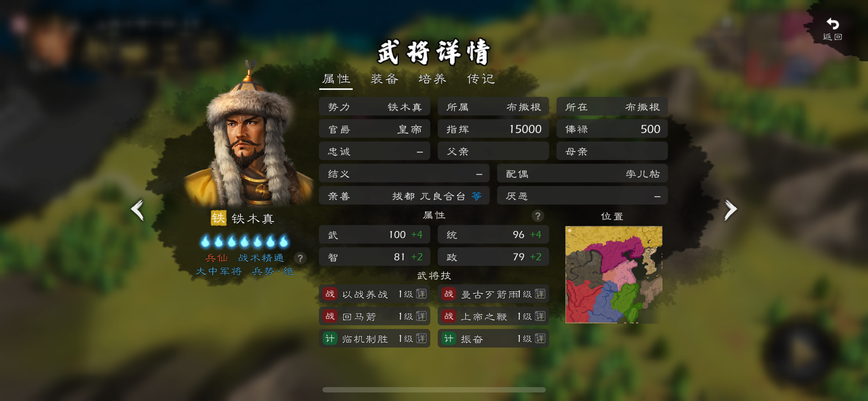Go to the previous general with left arrow
The height and width of the screenshot is (401, 868).
(x=138, y=210)
